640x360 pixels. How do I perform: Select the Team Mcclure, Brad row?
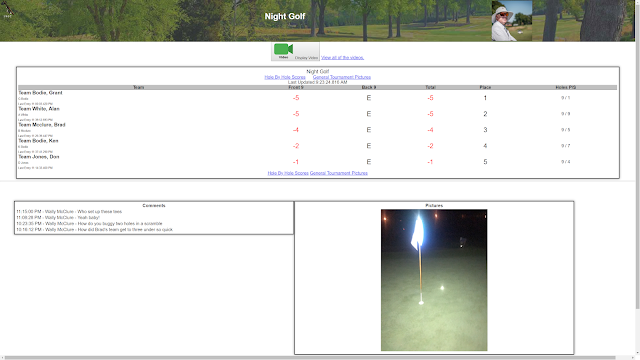point(318,130)
